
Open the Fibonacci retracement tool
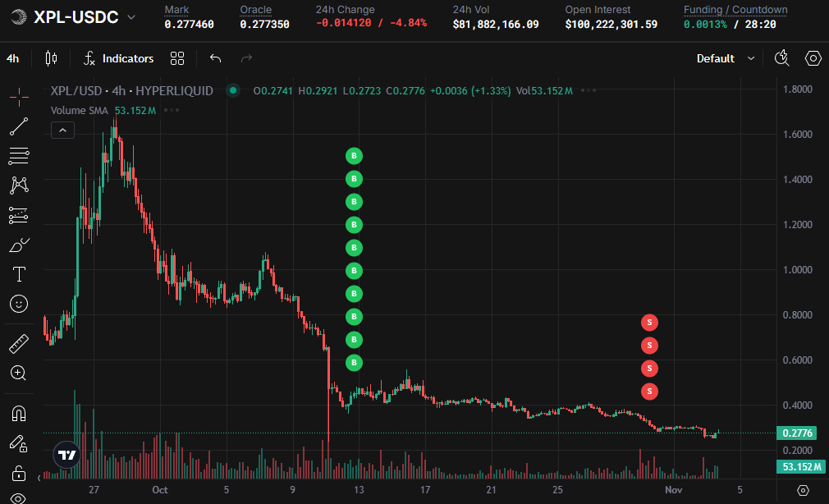coord(19,156)
